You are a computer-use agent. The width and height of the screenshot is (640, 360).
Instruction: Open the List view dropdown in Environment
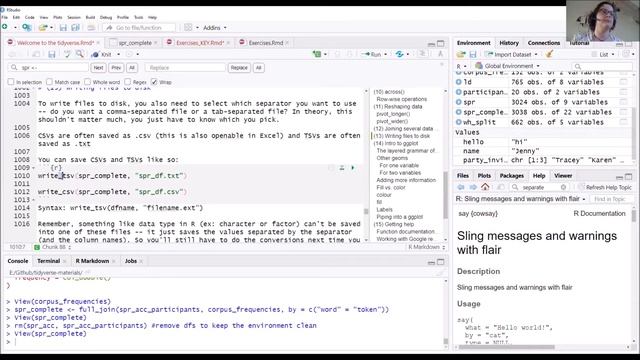point(603,54)
